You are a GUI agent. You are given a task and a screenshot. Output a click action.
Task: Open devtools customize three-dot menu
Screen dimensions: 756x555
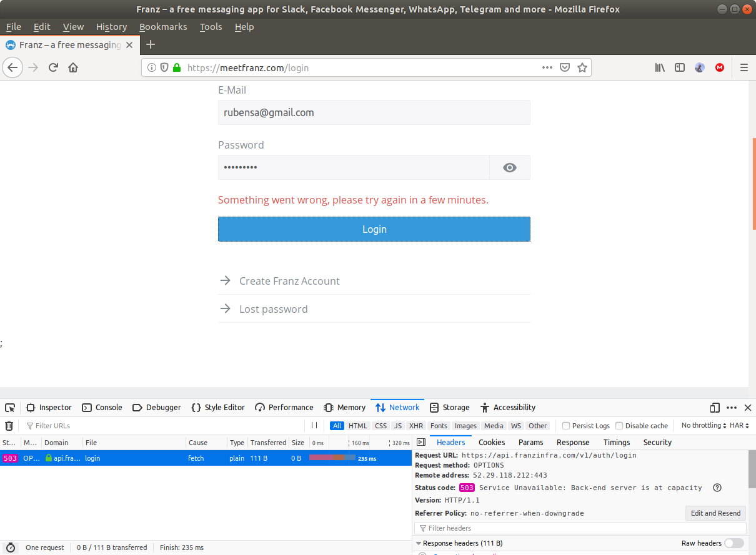click(x=732, y=408)
